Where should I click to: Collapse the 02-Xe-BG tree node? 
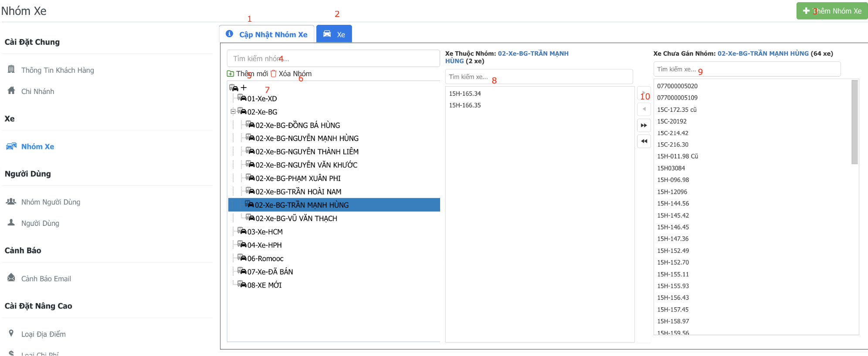click(x=233, y=111)
